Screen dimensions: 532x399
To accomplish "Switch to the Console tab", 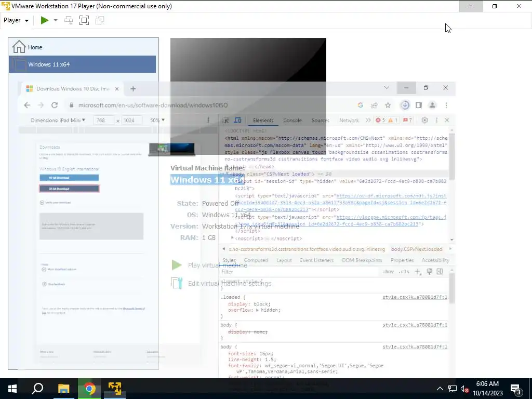I will [292, 121].
